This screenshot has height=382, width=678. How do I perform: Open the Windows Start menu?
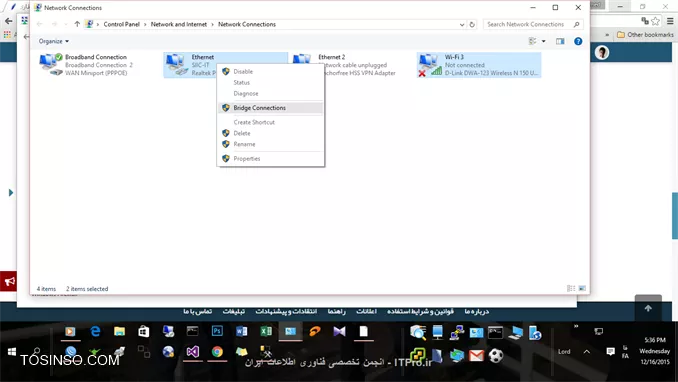click(x=12, y=351)
